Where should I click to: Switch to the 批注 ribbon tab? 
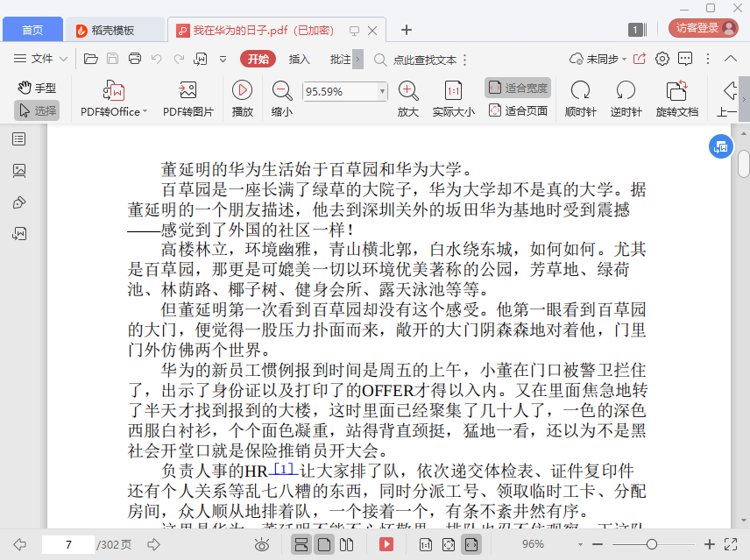click(341, 60)
